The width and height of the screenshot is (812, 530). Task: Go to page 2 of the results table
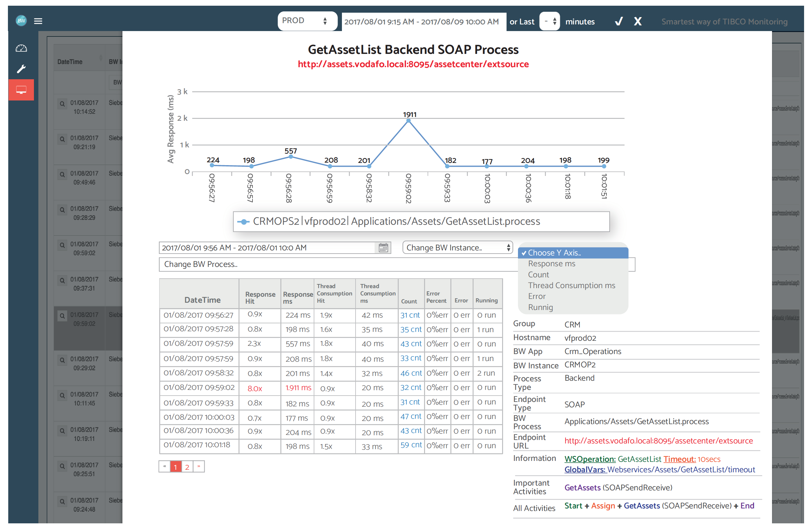point(187,466)
